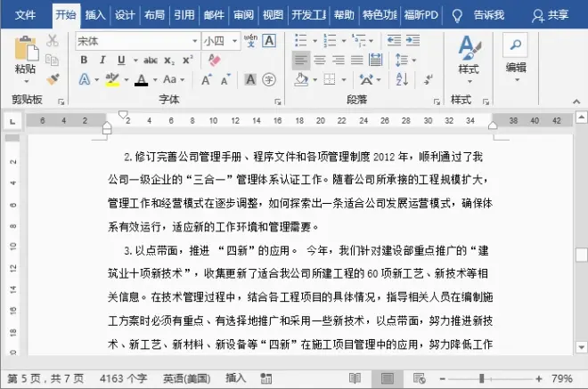Toggle subscript formatting
This screenshot has width=588, height=389.
[169, 61]
